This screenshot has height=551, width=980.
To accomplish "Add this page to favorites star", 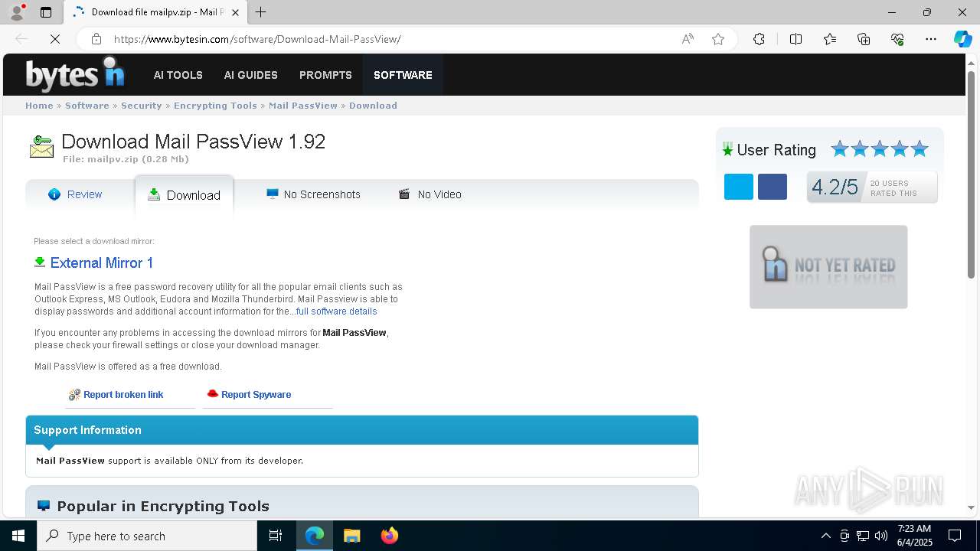I will 718,39.
